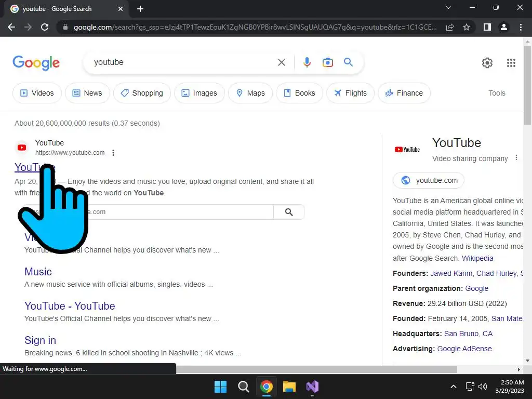The height and width of the screenshot is (399, 532).
Task: Open a new browser tab
Action: [140, 9]
